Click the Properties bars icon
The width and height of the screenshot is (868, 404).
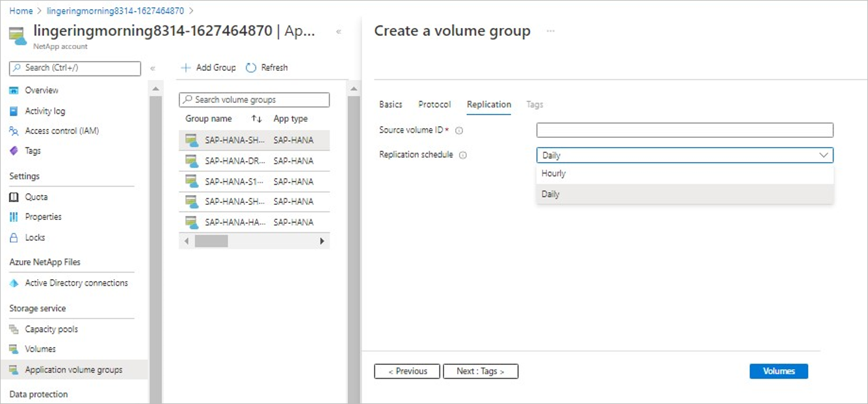(14, 217)
